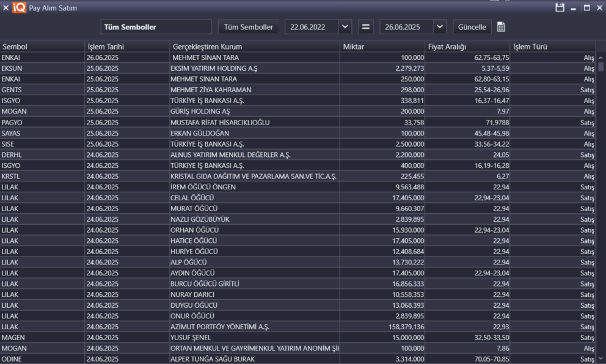The width and height of the screenshot is (606, 364).
Task: Click ALPER TUNGA SAĞU BURAK cell
Action: tap(255, 359)
